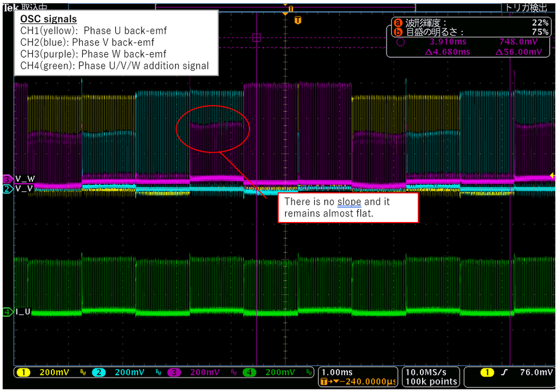
Task: Click the CH4 200mV scale readout
Action: pyautogui.click(x=280, y=372)
